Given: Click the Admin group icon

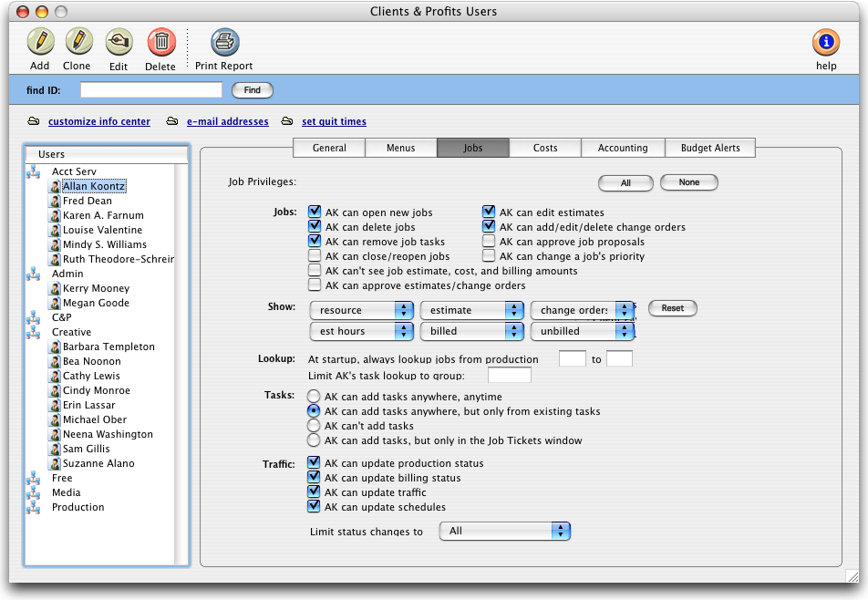Looking at the screenshot, I should pos(33,274).
